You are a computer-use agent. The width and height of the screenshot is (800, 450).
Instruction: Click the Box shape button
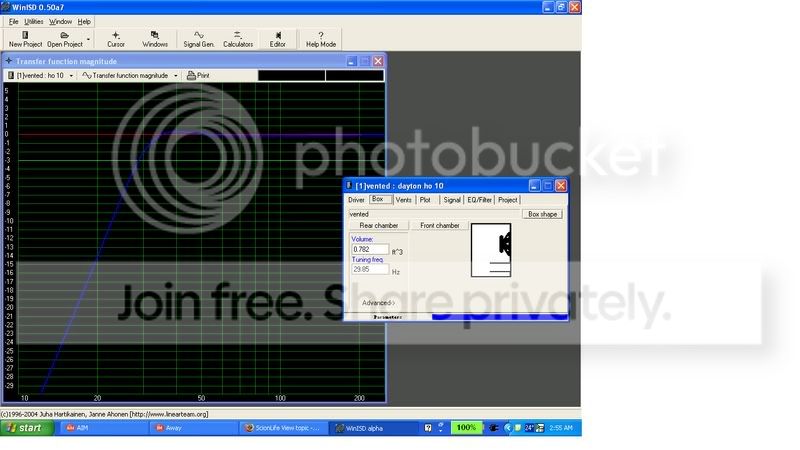point(544,214)
